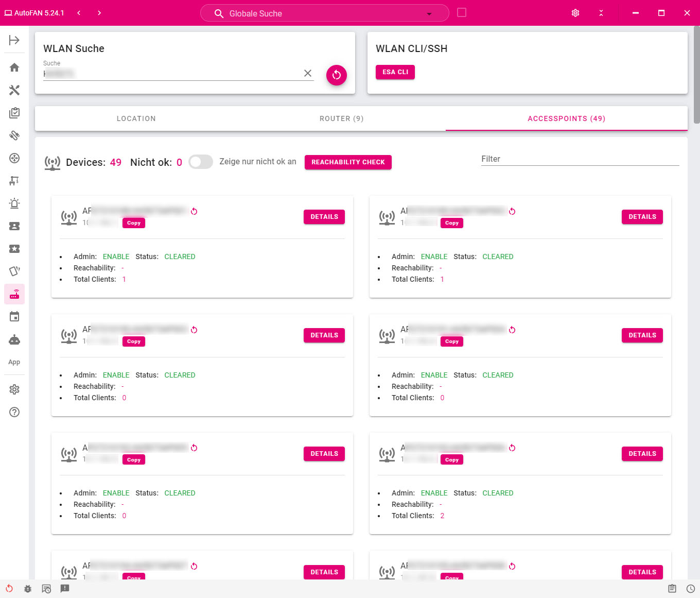
Task: Open the cable connector sidebar icon
Action: [14, 135]
